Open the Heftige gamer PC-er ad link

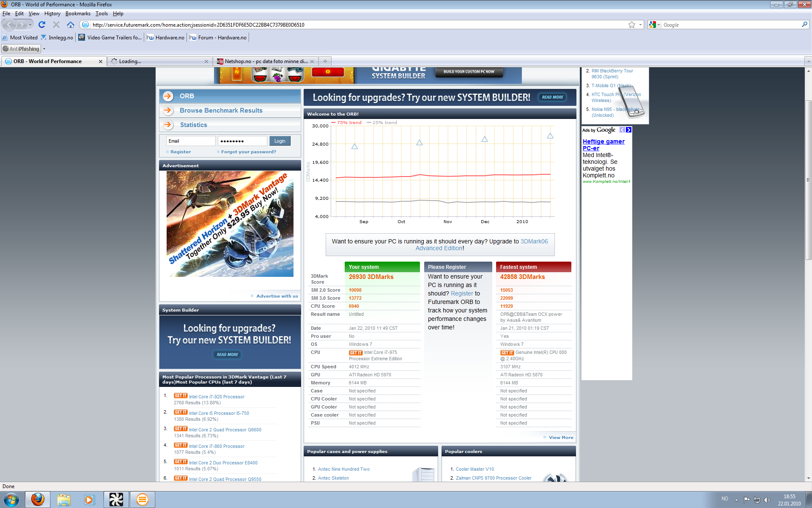click(x=604, y=145)
